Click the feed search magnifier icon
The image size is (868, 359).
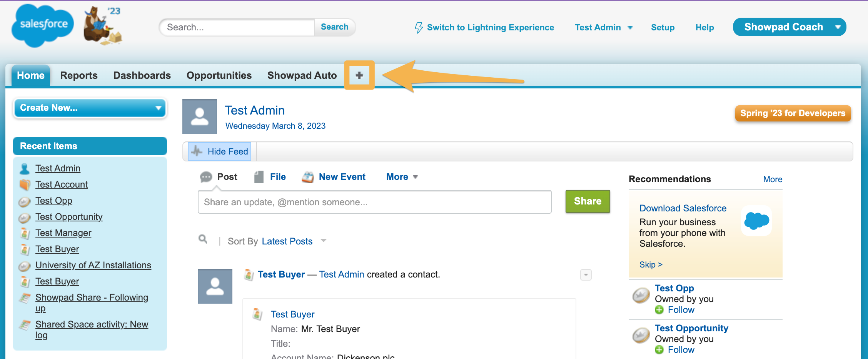pyautogui.click(x=203, y=239)
